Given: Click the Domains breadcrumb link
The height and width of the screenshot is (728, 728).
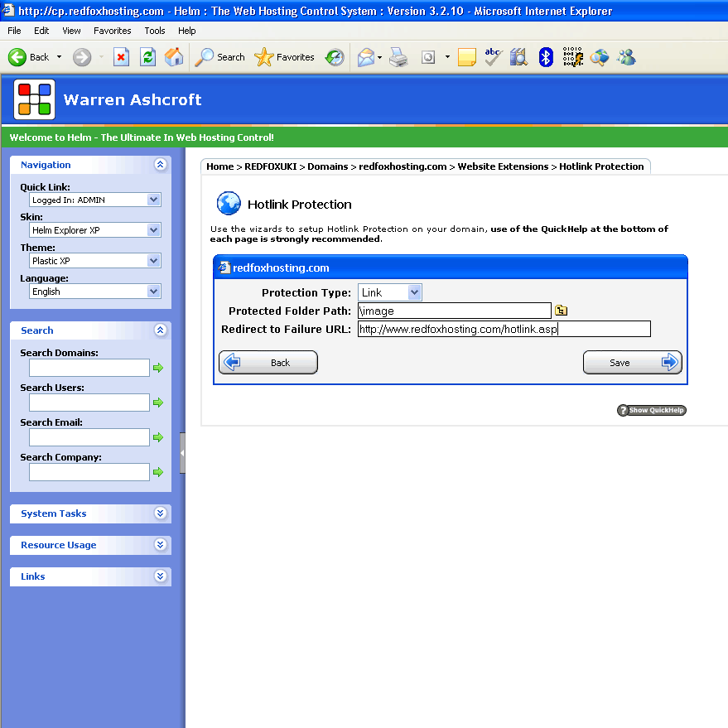Looking at the screenshot, I should point(328,166).
